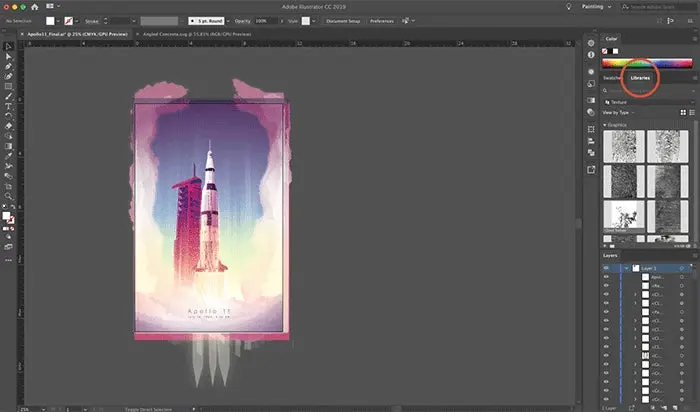
Task: Switch Libraries to list view
Action: (x=692, y=112)
